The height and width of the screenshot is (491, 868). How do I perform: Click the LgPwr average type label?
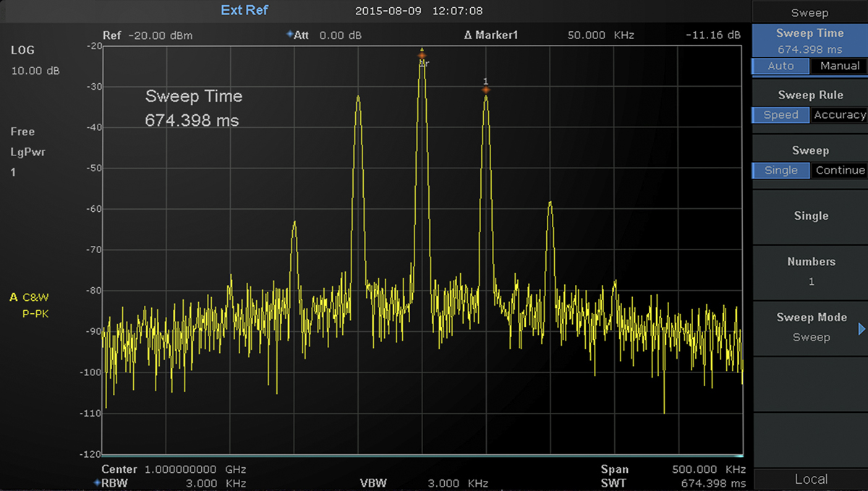[x=27, y=152]
